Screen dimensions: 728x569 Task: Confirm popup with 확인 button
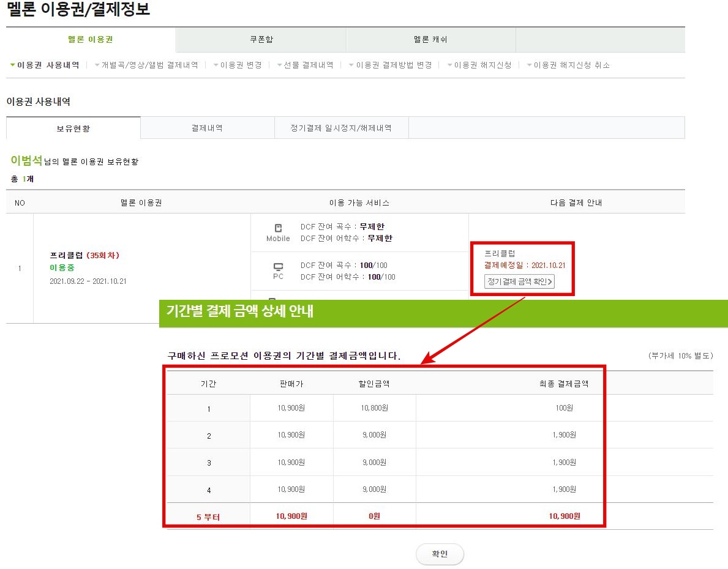pos(440,554)
